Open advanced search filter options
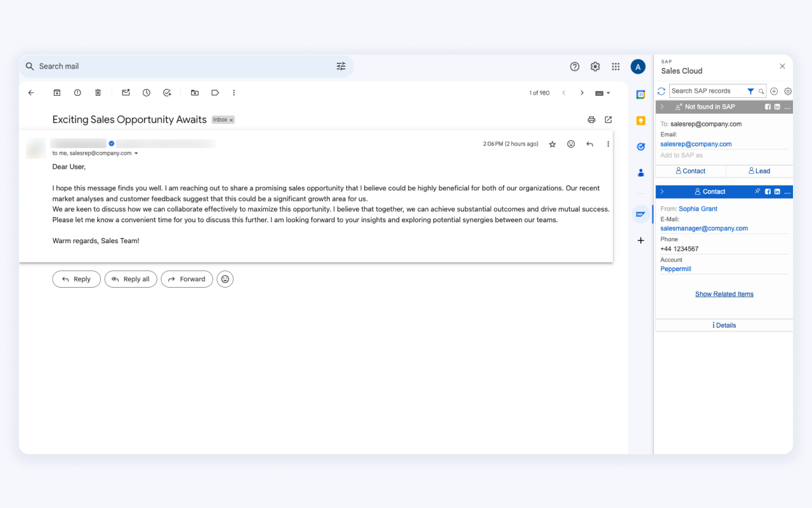The width and height of the screenshot is (812, 508). click(x=341, y=66)
